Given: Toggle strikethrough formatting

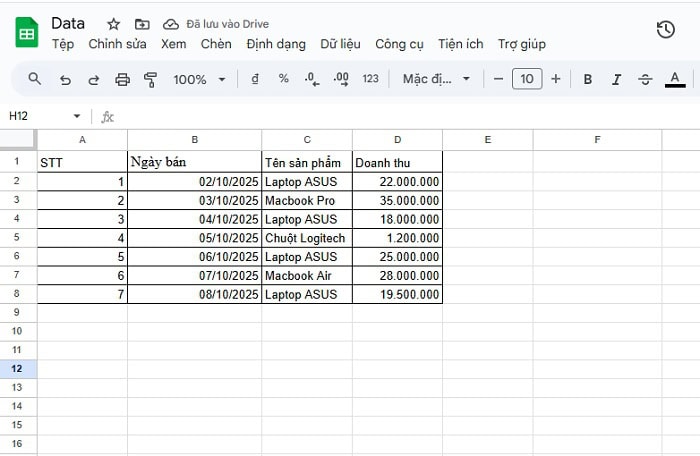Looking at the screenshot, I should 645,79.
